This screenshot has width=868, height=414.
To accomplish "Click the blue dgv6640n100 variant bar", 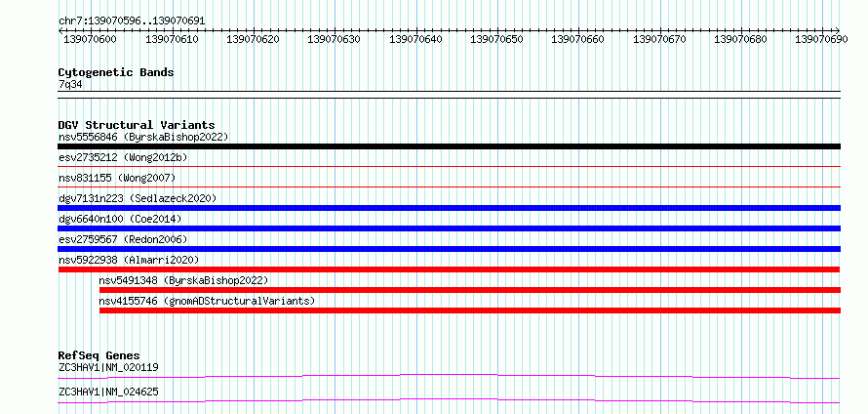I will point(449,228).
